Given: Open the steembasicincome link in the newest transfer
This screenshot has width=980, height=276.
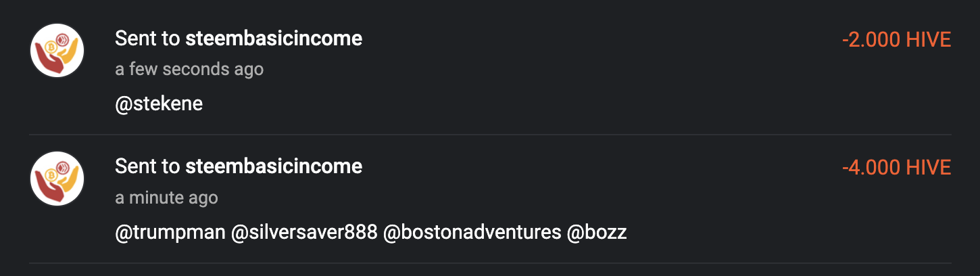Looking at the screenshot, I should tap(274, 39).
